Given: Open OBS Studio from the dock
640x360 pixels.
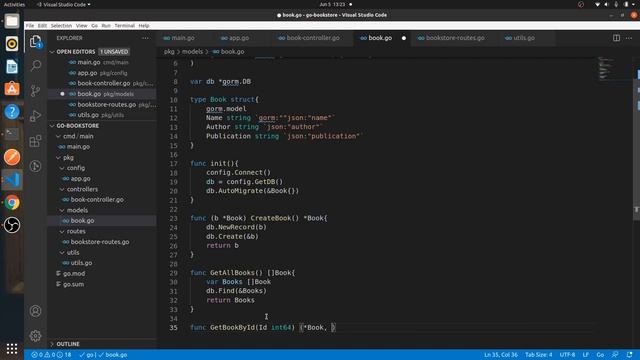Looking at the screenshot, I should pos(12,225).
